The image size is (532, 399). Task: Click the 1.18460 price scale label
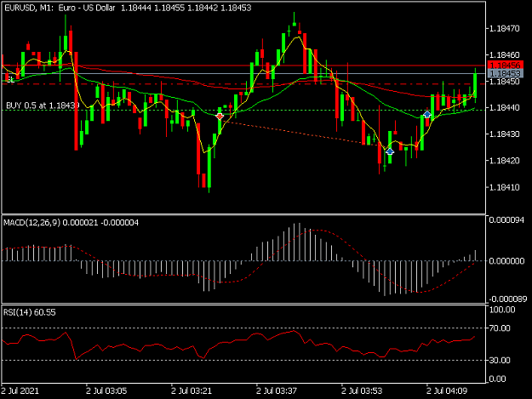coord(505,55)
